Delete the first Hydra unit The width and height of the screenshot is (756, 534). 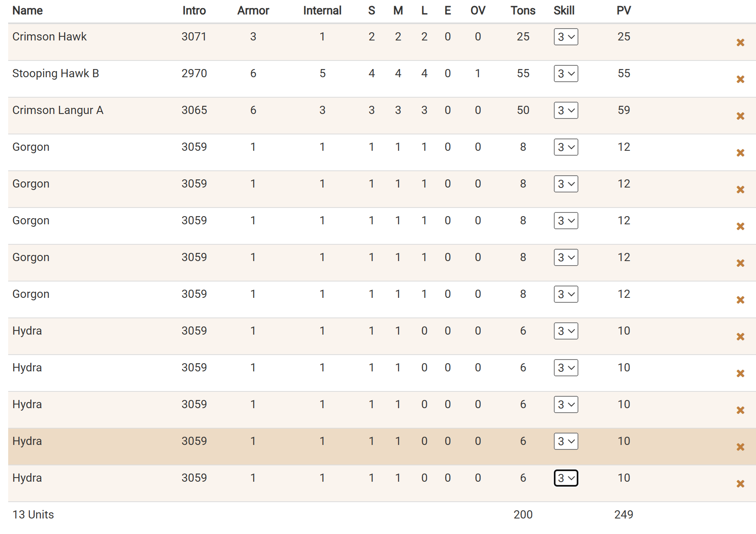tap(740, 337)
